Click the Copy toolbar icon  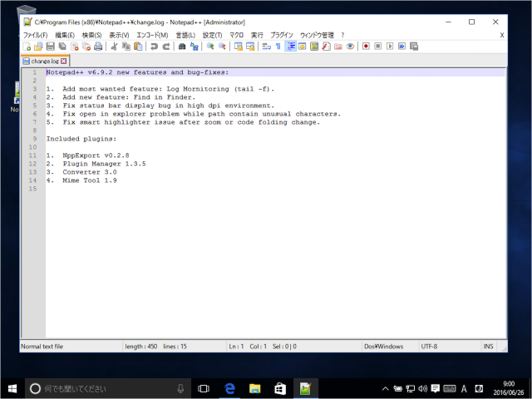126,47
